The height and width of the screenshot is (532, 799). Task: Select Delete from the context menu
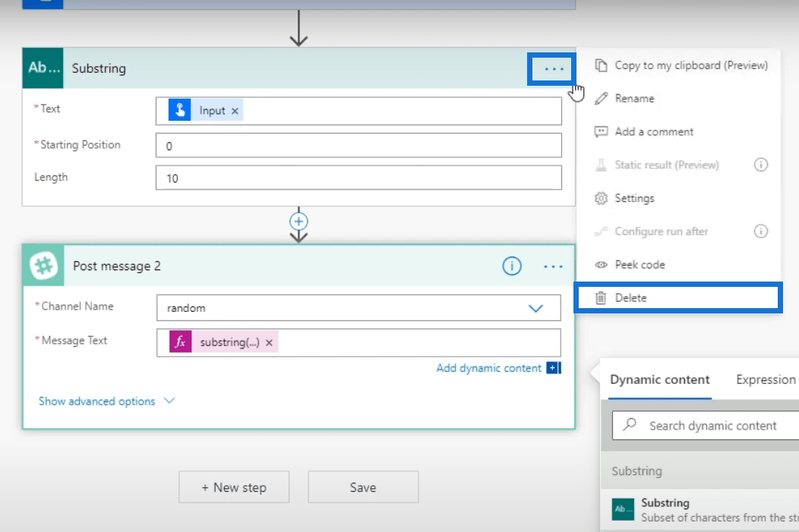pyautogui.click(x=678, y=297)
